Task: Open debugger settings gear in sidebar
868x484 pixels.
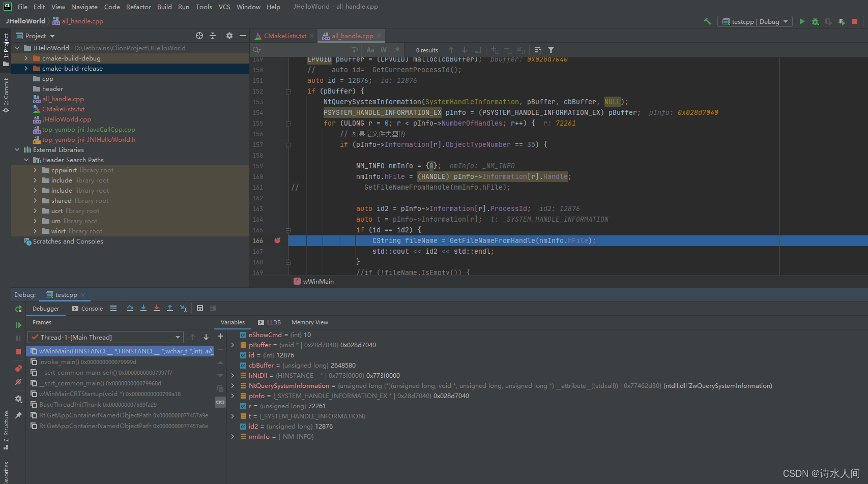Action: pyautogui.click(x=18, y=399)
